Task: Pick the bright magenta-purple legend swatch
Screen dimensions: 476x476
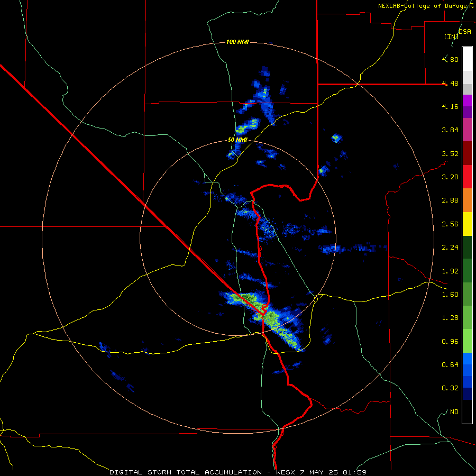Action: [467, 100]
